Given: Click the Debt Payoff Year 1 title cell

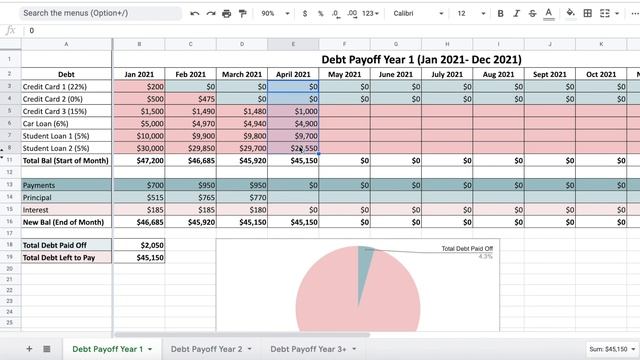Looking at the screenshot, I should 421,60.
